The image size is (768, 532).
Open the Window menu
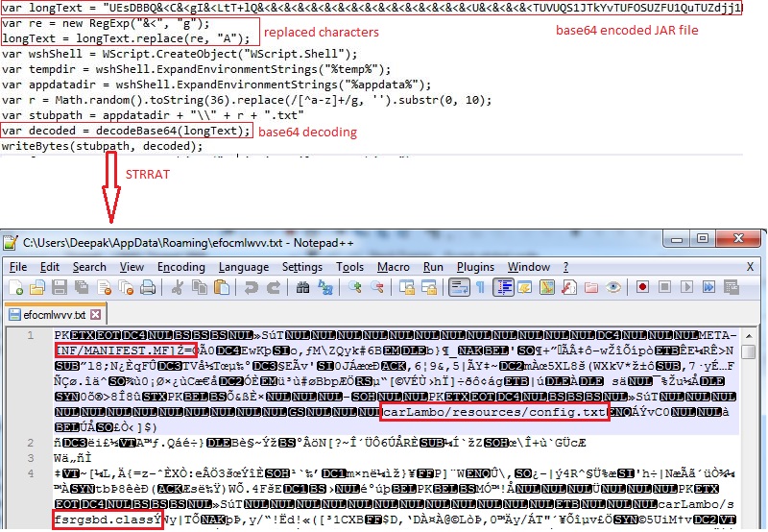coord(529,267)
